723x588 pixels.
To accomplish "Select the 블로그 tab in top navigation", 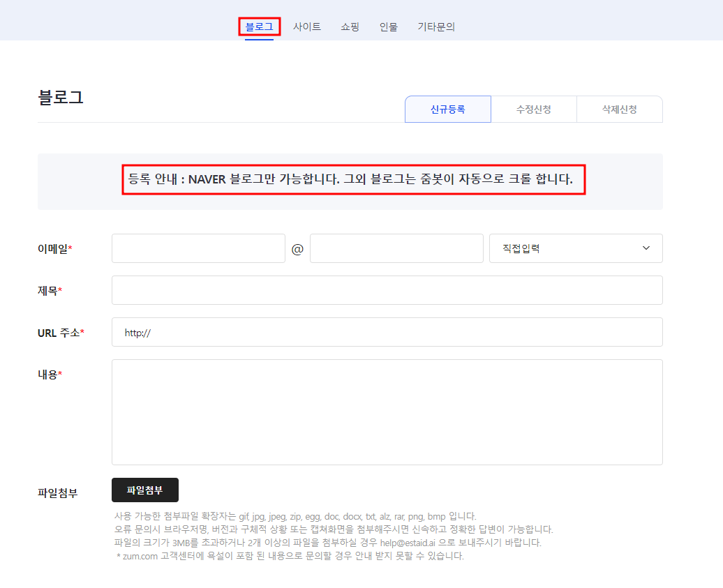I will click(x=259, y=27).
